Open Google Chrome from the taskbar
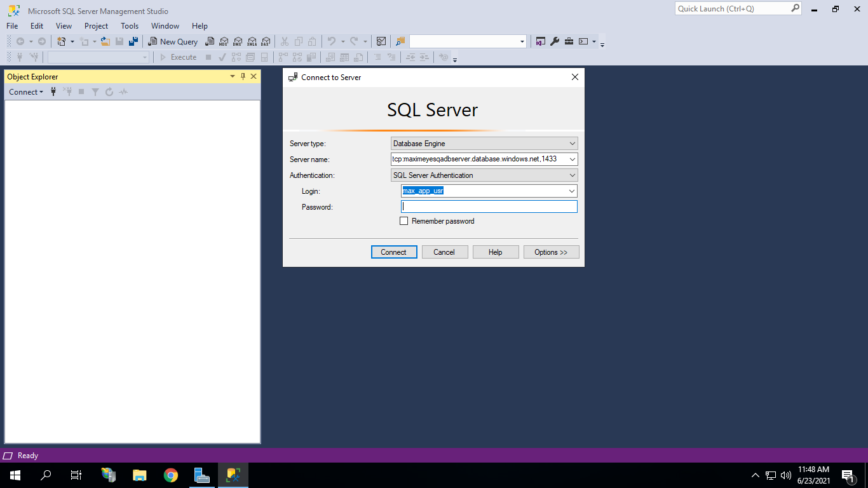Screen dimensions: 868x488 point(170,475)
